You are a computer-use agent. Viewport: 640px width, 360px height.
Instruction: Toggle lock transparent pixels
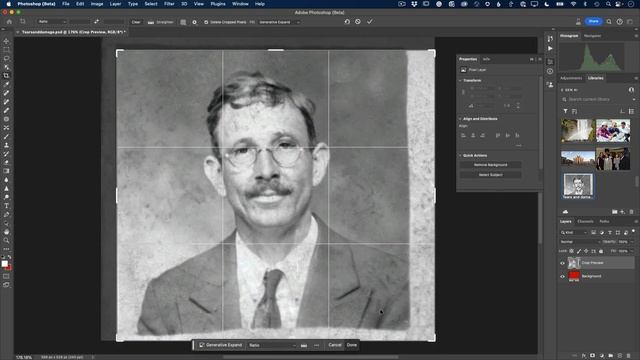[x=571, y=251]
